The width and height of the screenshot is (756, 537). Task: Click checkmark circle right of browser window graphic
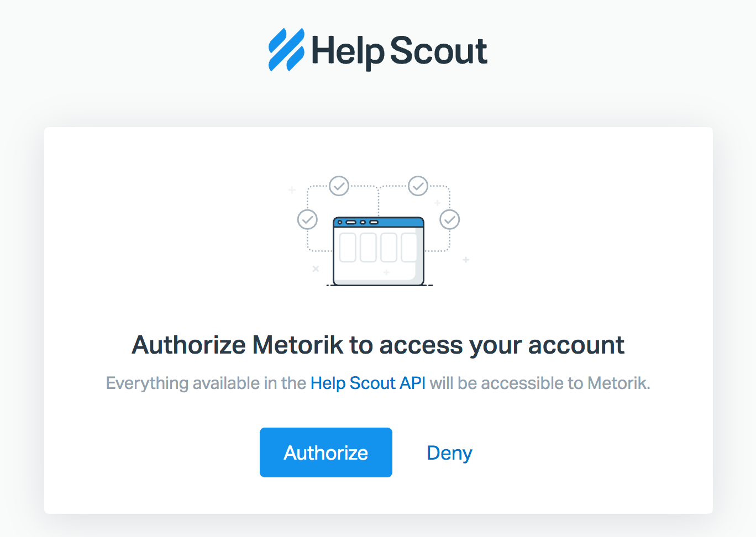pos(449,219)
